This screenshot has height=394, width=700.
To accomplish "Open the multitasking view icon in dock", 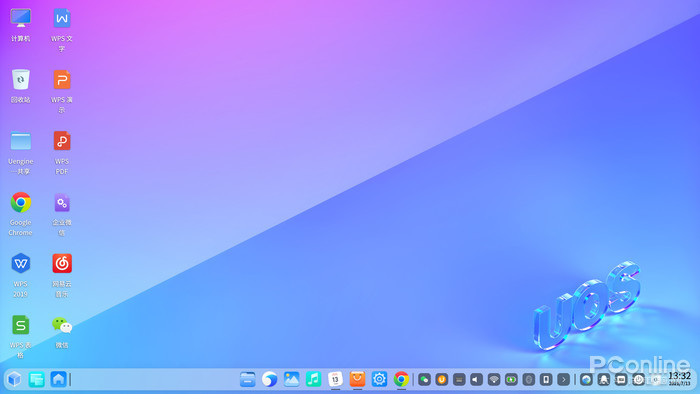I will click(36, 379).
